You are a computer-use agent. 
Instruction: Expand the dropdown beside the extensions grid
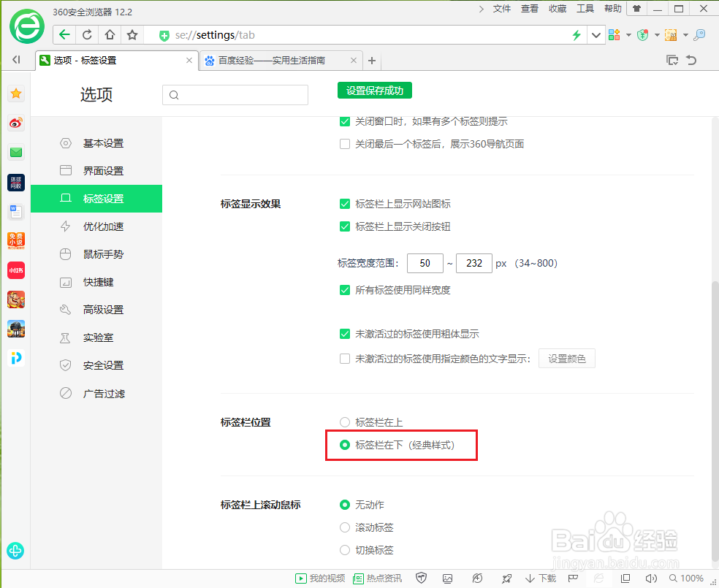coord(628,34)
